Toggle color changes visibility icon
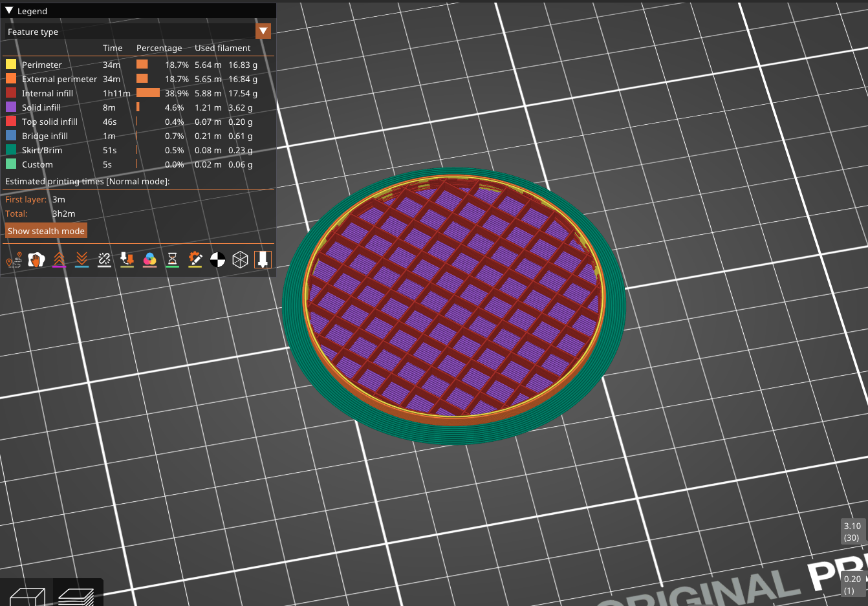Screen dimensions: 868x606 point(149,260)
